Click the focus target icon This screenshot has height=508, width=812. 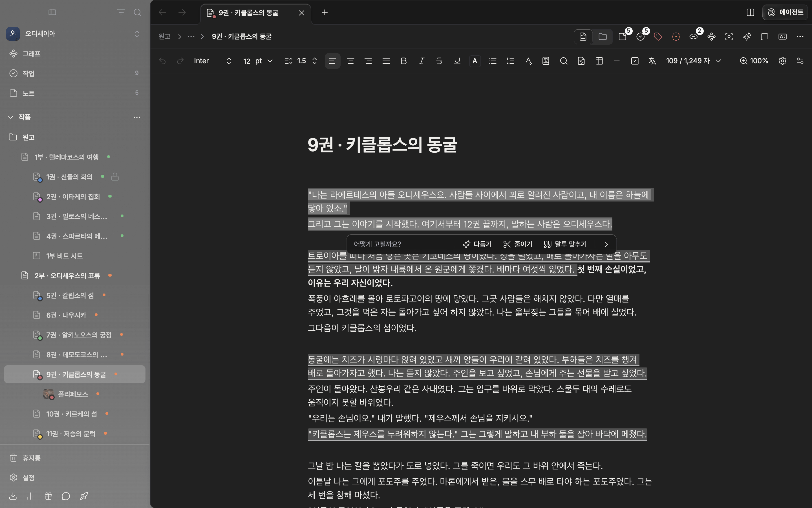point(729,37)
